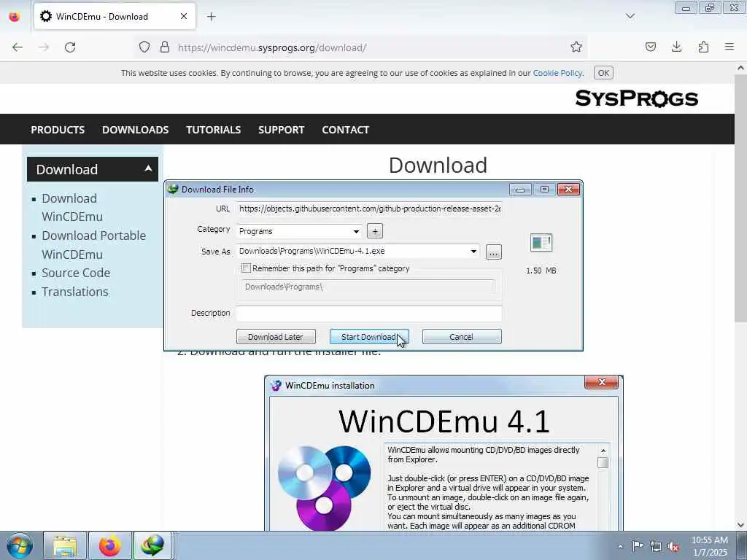Click the Description input field
The image size is (747, 560).
(x=369, y=313)
